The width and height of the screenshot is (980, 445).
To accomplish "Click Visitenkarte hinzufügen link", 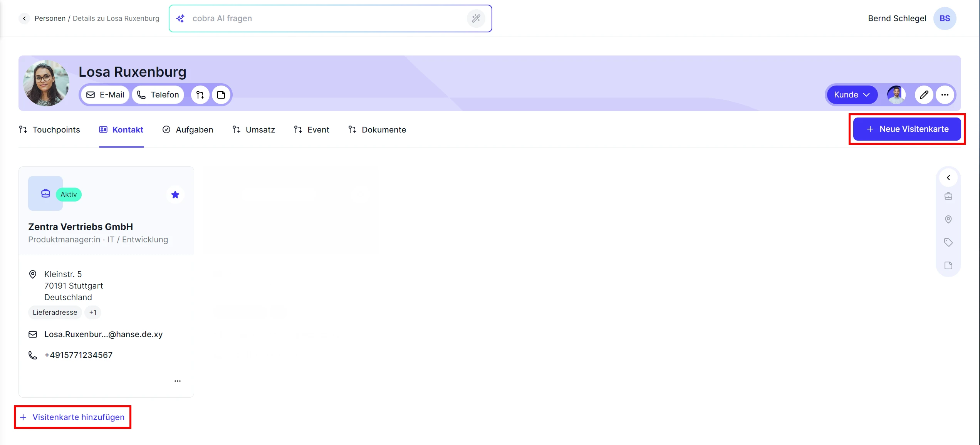I will 73,417.
